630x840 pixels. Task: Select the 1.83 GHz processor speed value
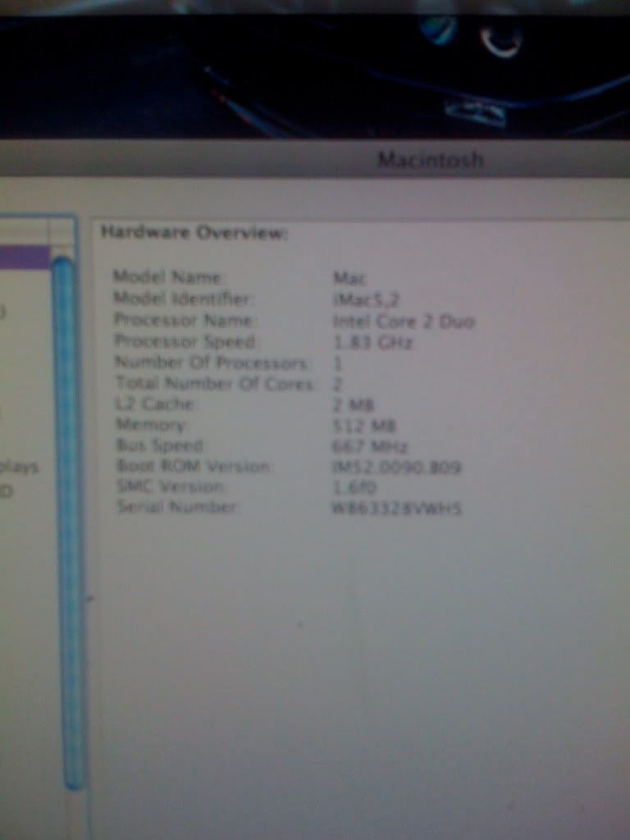click(x=372, y=342)
